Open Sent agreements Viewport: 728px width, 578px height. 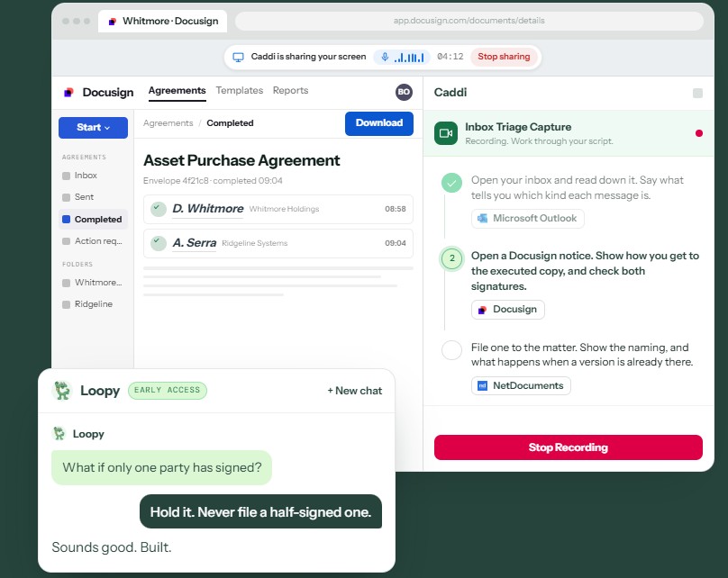tap(93, 197)
